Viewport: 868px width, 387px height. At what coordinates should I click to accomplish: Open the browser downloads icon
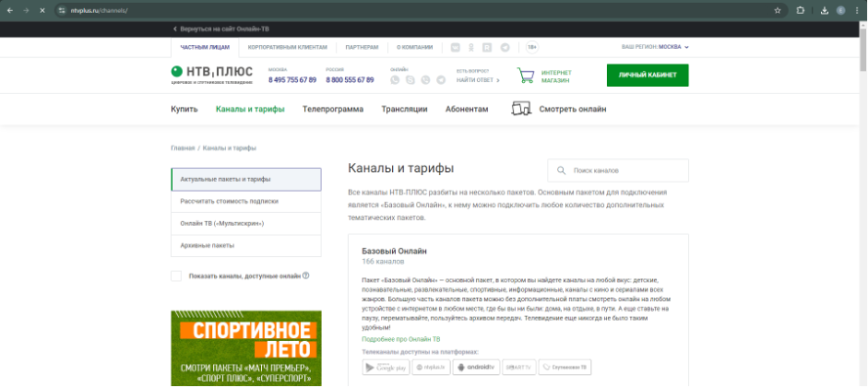point(825,10)
